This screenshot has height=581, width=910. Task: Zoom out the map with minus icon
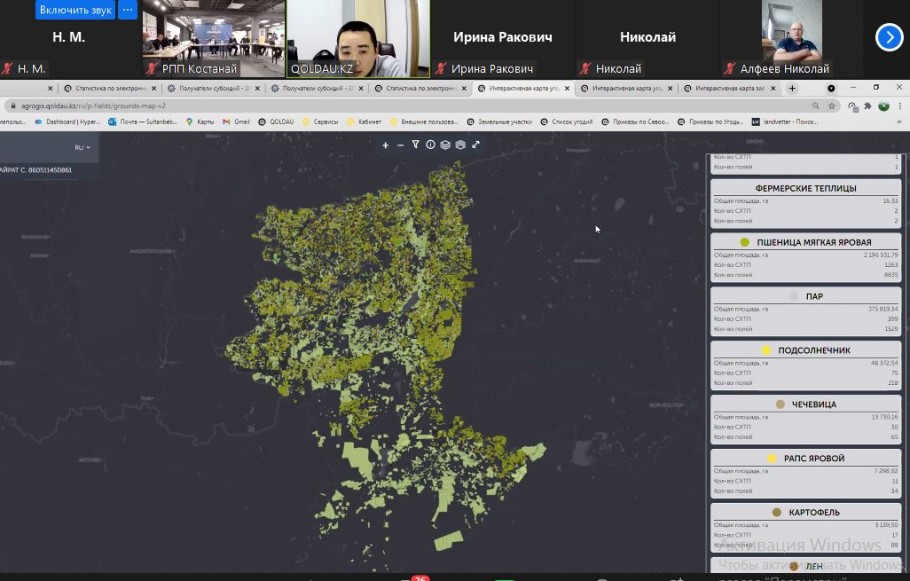point(400,145)
